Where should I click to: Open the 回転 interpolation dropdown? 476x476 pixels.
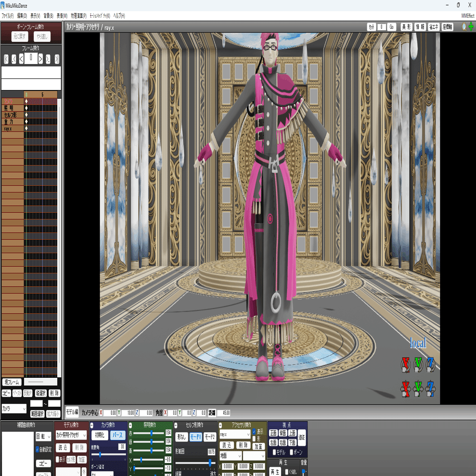click(x=43, y=437)
